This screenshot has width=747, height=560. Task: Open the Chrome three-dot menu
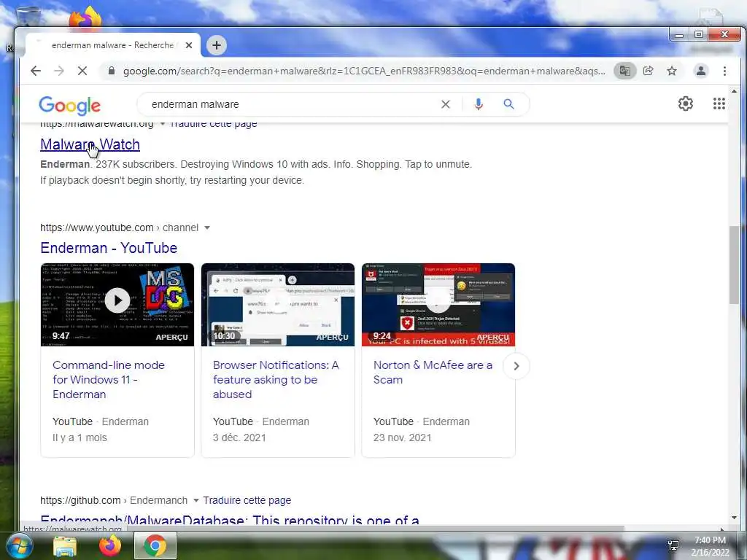(724, 71)
